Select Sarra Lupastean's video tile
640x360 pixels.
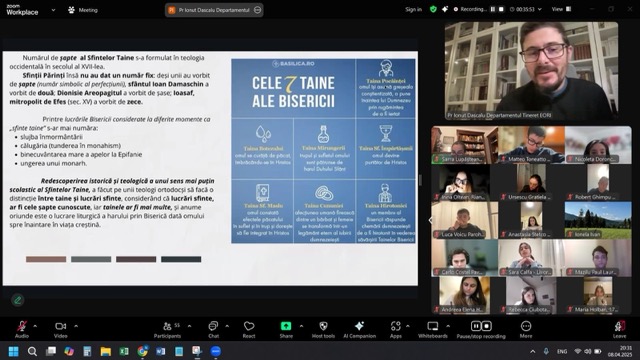[x=465, y=144]
